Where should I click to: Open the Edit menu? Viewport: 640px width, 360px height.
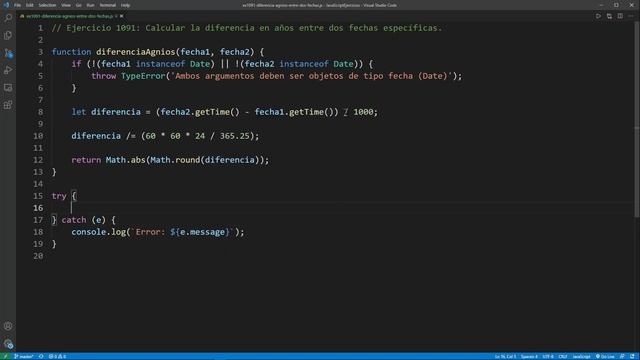tap(30, 5)
